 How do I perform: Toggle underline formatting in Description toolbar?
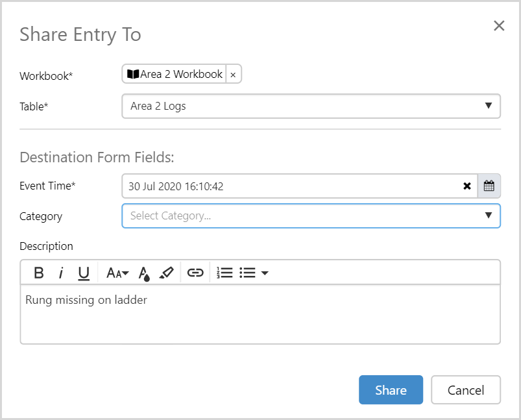pyautogui.click(x=84, y=273)
